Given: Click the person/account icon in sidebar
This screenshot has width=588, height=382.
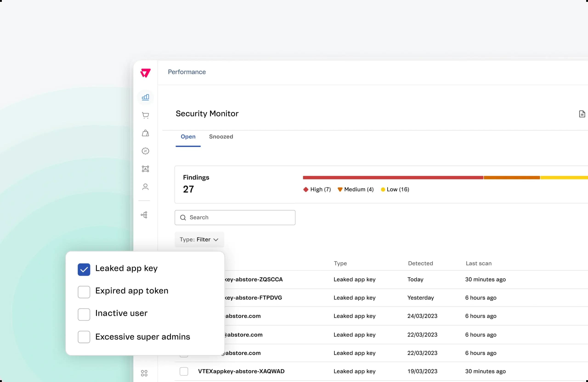Looking at the screenshot, I should pyautogui.click(x=146, y=187).
